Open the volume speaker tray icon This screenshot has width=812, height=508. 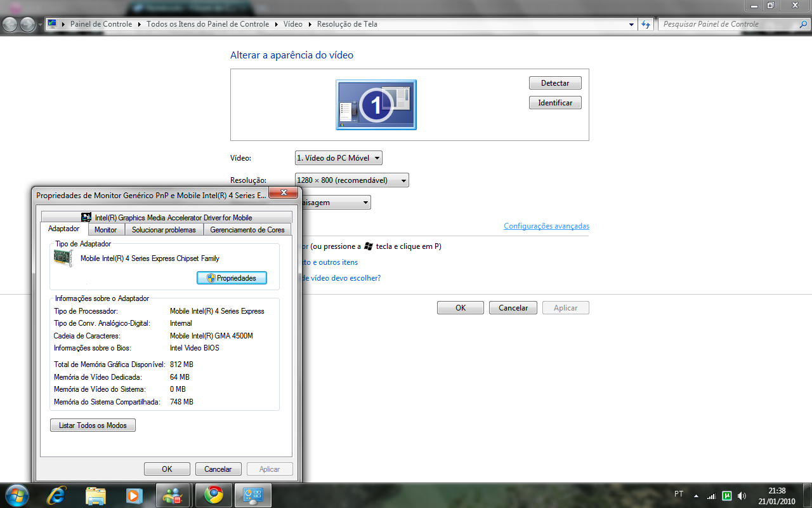click(742, 495)
